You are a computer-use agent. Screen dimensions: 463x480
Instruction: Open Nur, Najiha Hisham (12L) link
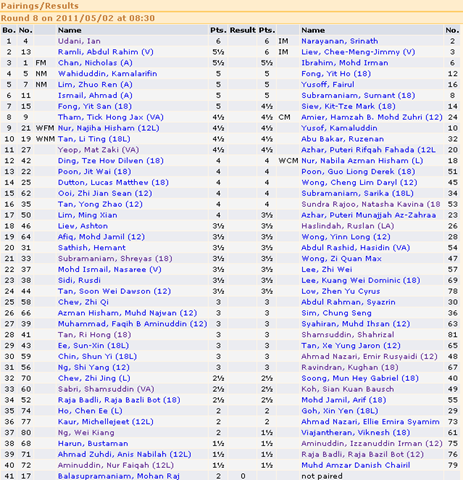coord(108,128)
